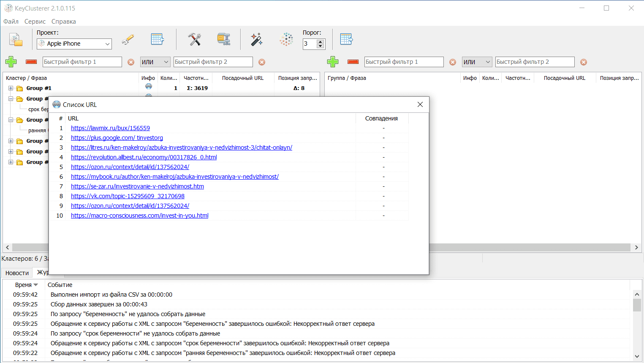Collapse the group containing the "ранняя" phrase

click(x=11, y=120)
